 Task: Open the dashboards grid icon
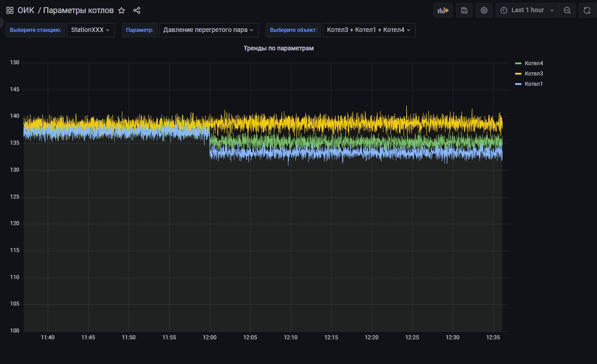click(10, 10)
